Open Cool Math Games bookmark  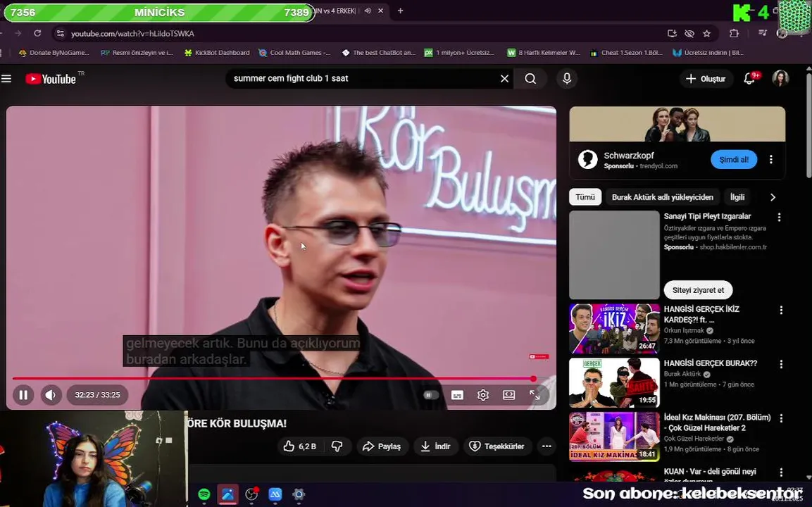coord(294,53)
